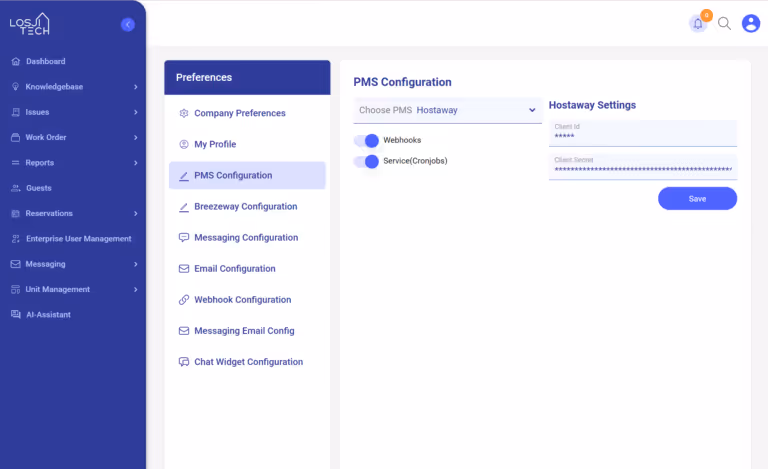This screenshot has height=469, width=768.
Task: Toggle the Service(Cronjobs) switch
Action: [366, 161]
